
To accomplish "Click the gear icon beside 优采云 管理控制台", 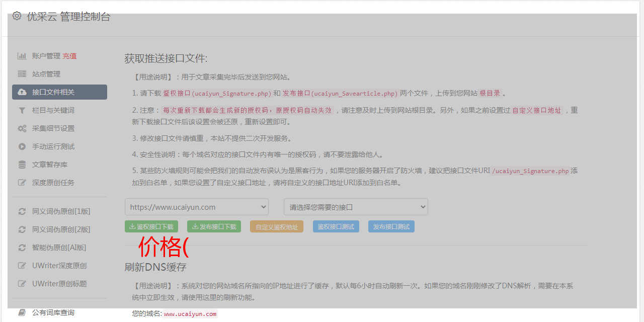I will coord(17,16).
